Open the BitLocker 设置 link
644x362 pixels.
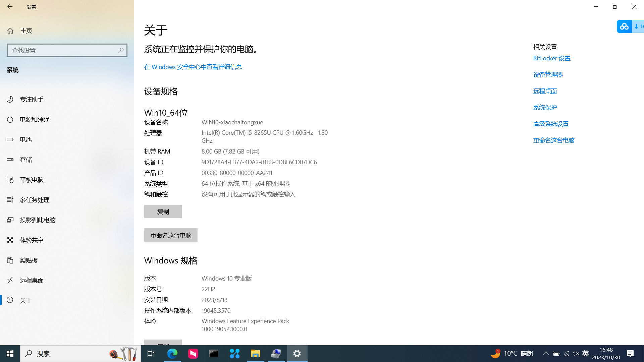552,58
